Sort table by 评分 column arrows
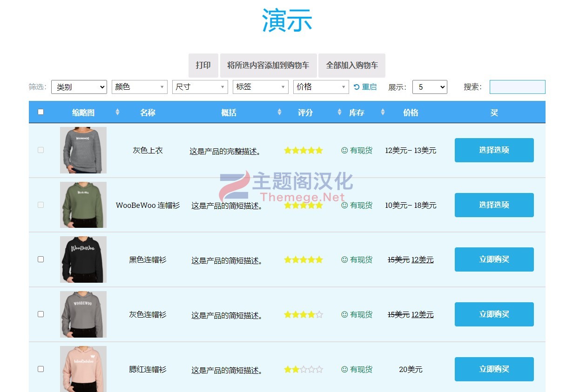 click(339, 112)
